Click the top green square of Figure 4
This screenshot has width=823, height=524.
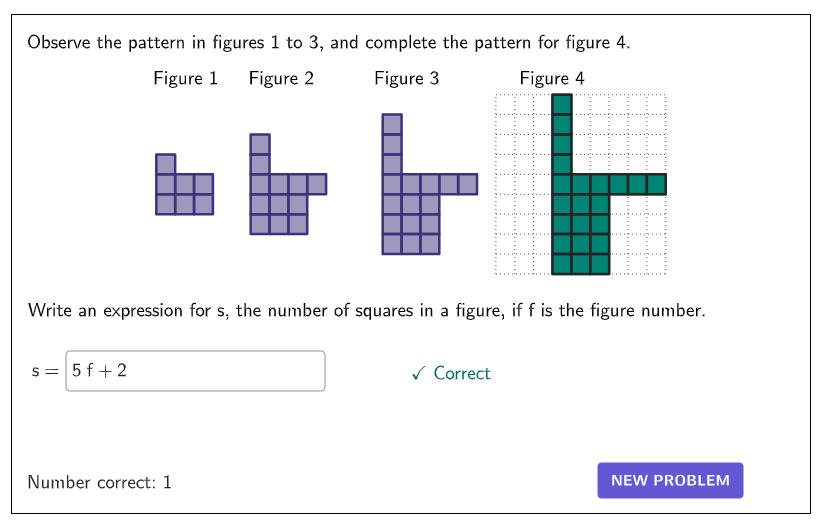tap(562, 104)
